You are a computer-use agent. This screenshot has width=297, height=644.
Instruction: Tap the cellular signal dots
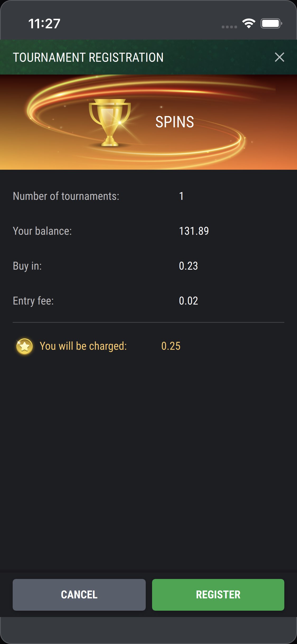229,27
